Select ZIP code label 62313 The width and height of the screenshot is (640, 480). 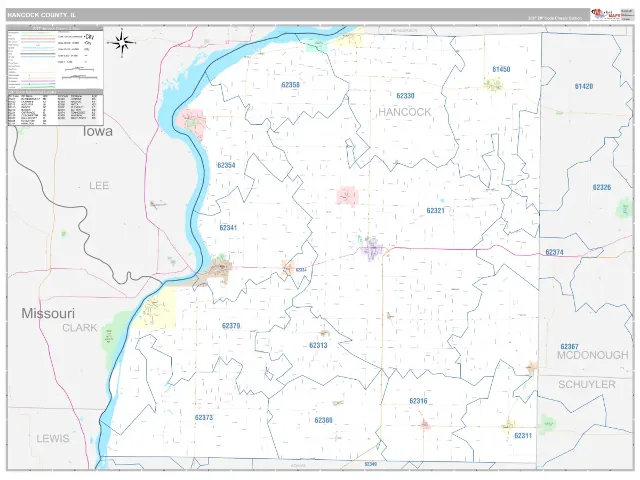tap(318, 345)
